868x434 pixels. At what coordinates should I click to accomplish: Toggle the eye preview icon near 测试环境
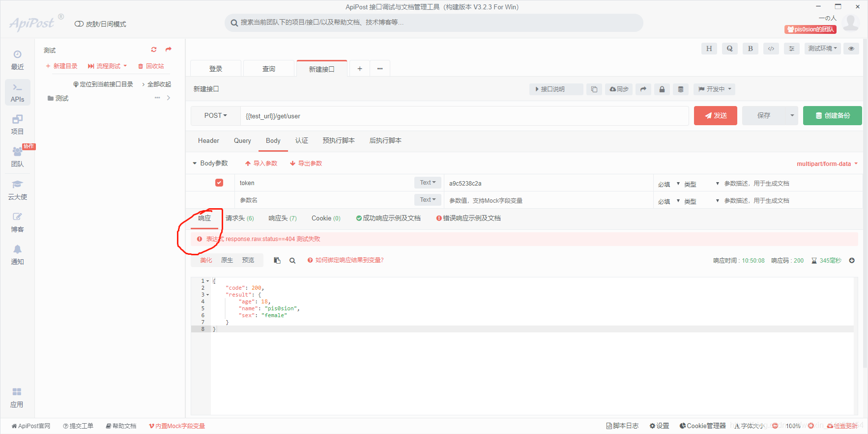(x=851, y=49)
